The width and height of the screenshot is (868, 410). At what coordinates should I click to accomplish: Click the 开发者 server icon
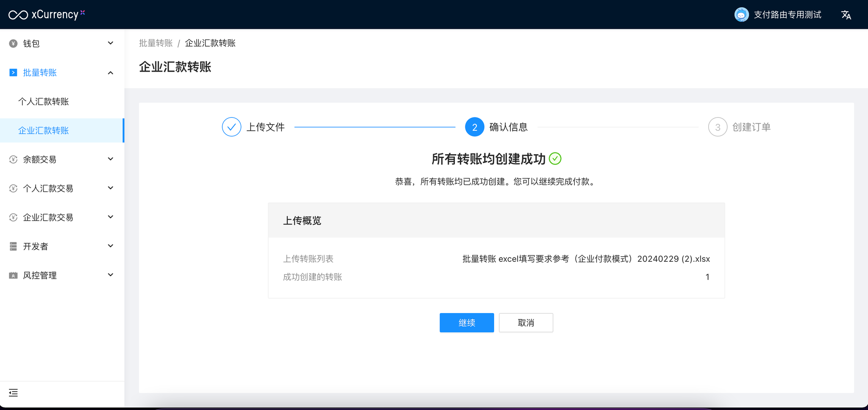pos(13,246)
